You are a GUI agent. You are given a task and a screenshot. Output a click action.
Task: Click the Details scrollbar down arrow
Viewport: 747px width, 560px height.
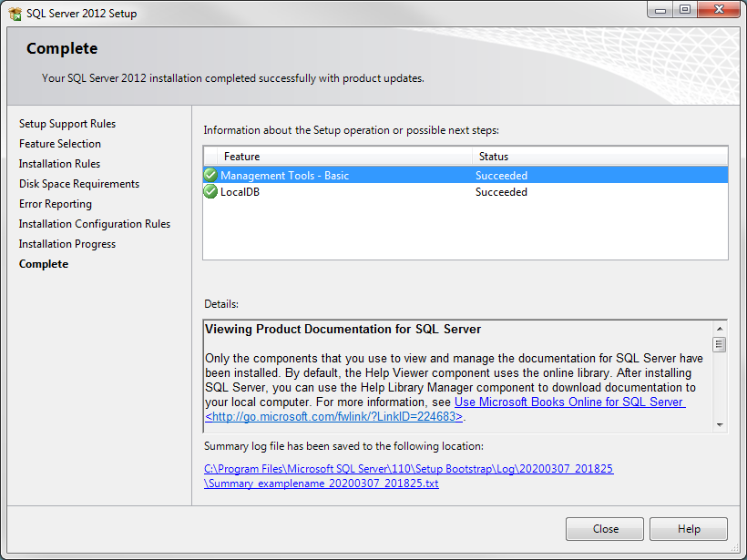pos(720,424)
